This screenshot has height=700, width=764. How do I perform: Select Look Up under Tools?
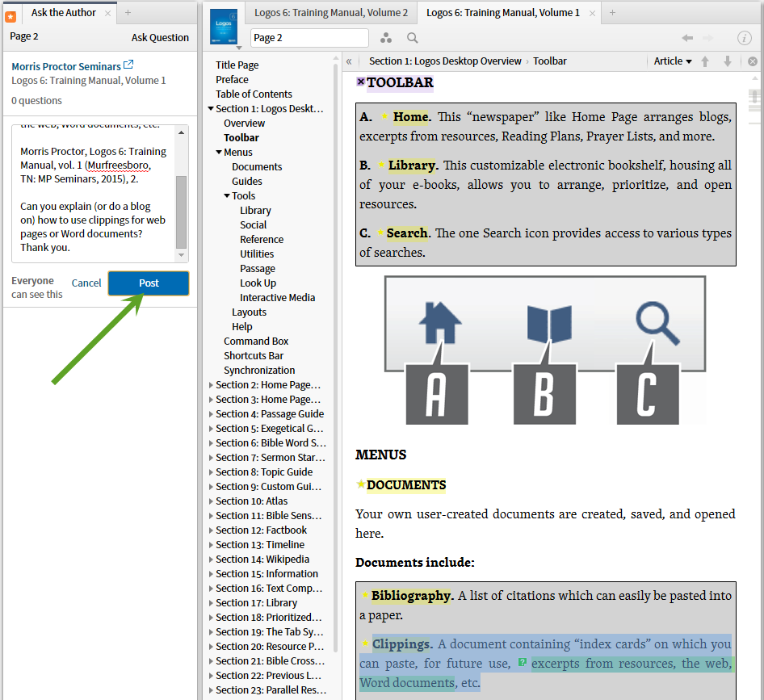point(258,283)
